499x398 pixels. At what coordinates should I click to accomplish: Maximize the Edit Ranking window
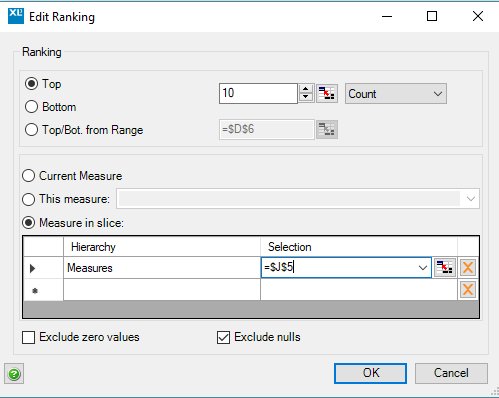432,16
